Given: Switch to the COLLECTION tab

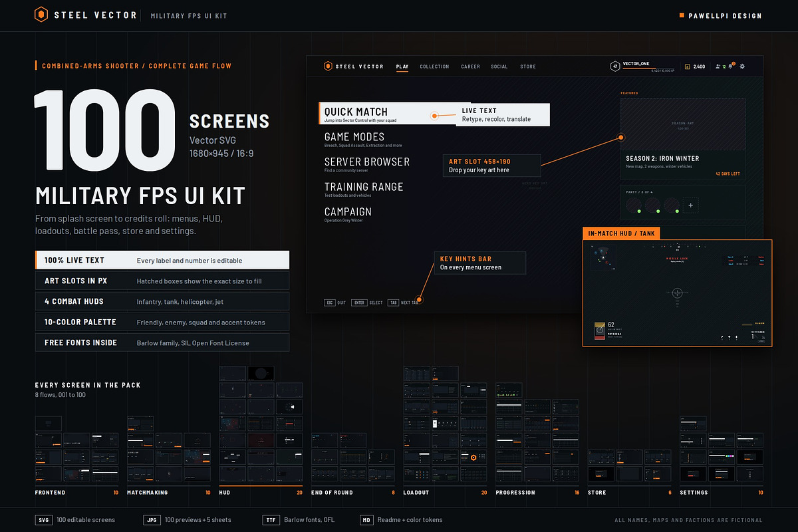Looking at the screenshot, I should [434, 66].
